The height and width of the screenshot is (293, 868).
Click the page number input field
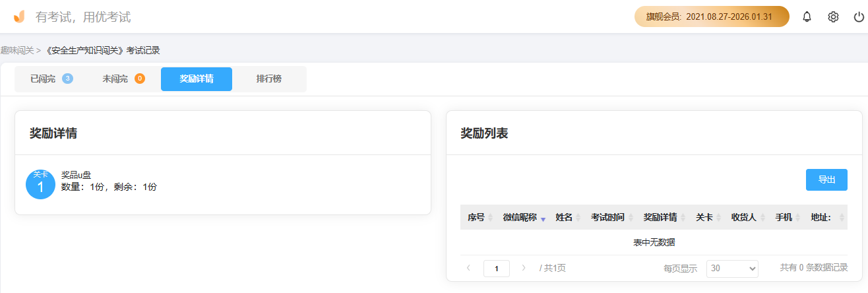[497, 269]
